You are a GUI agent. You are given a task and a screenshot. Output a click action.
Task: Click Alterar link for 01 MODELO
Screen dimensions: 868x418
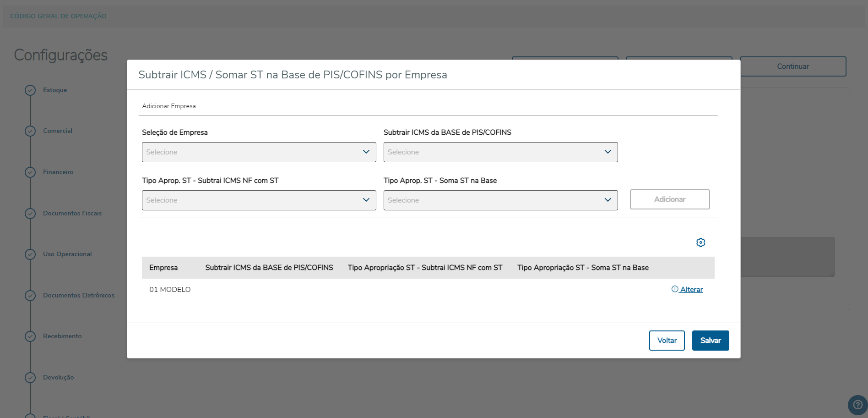(687, 290)
